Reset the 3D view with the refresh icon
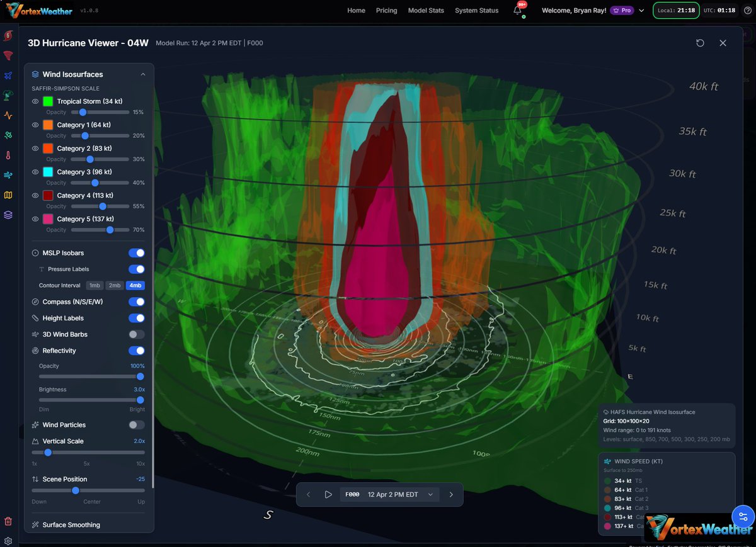The width and height of the screenshot is (756, 547). click(x=700, y=43)
